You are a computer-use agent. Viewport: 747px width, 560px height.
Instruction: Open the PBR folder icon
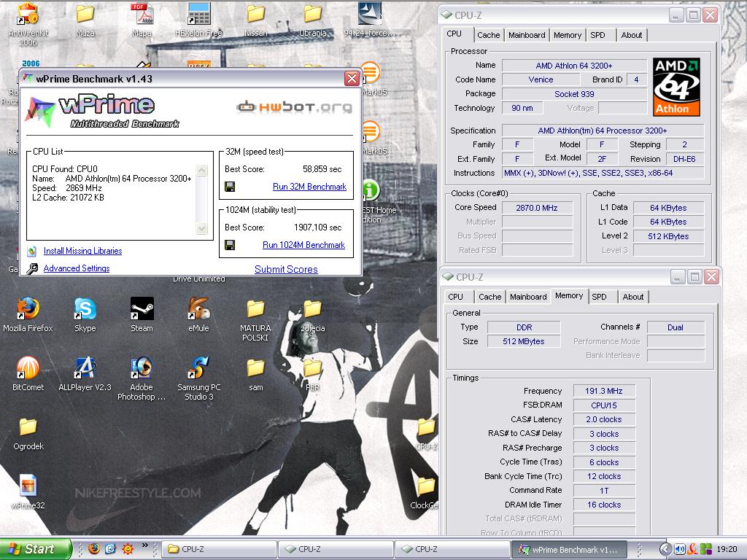[312, 368]
